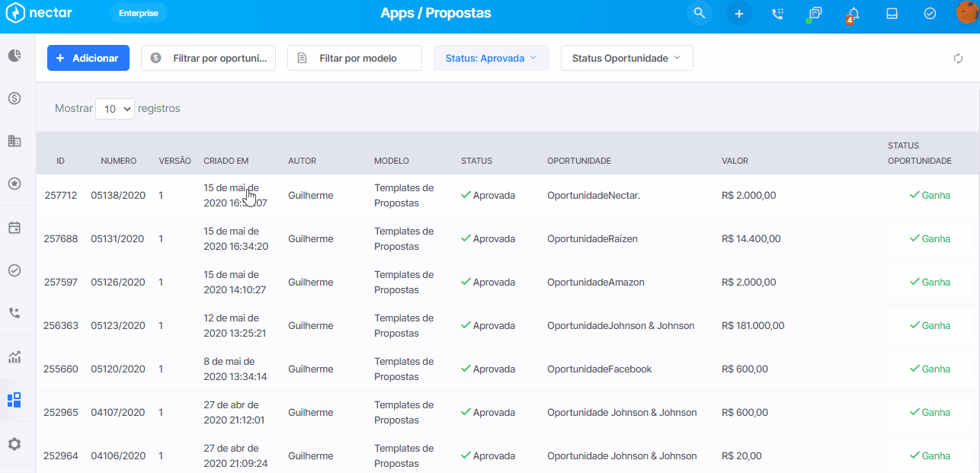Sort by the AUTOR column header
This screenshot has width=980, height=473.
click(x=302, y=161)
